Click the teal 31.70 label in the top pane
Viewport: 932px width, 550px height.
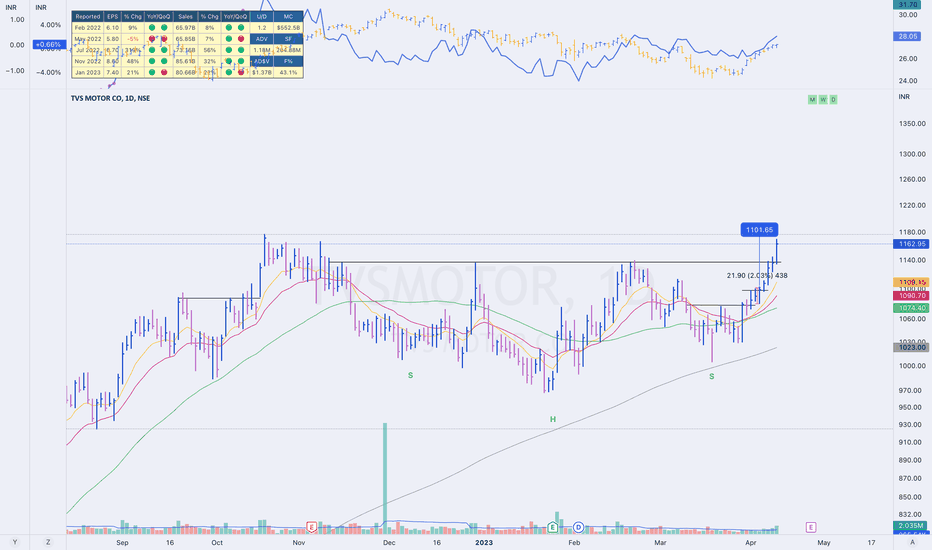click(x=908, y=4)
